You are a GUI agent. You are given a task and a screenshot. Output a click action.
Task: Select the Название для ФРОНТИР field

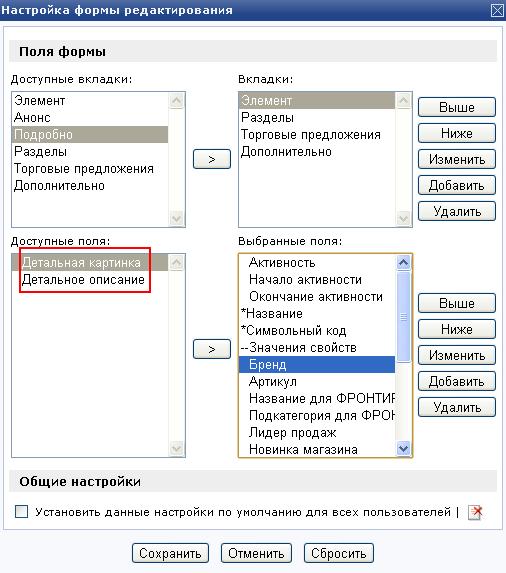(317, 398)
